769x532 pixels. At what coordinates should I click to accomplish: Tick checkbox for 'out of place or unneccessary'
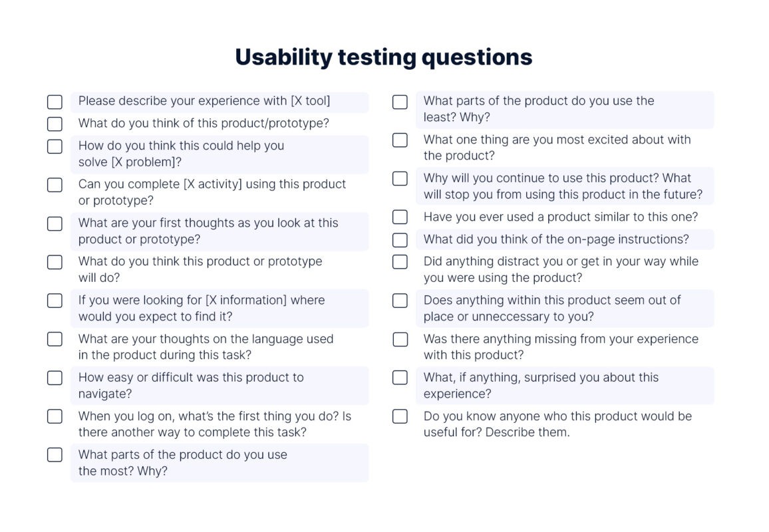pos(400,301)
